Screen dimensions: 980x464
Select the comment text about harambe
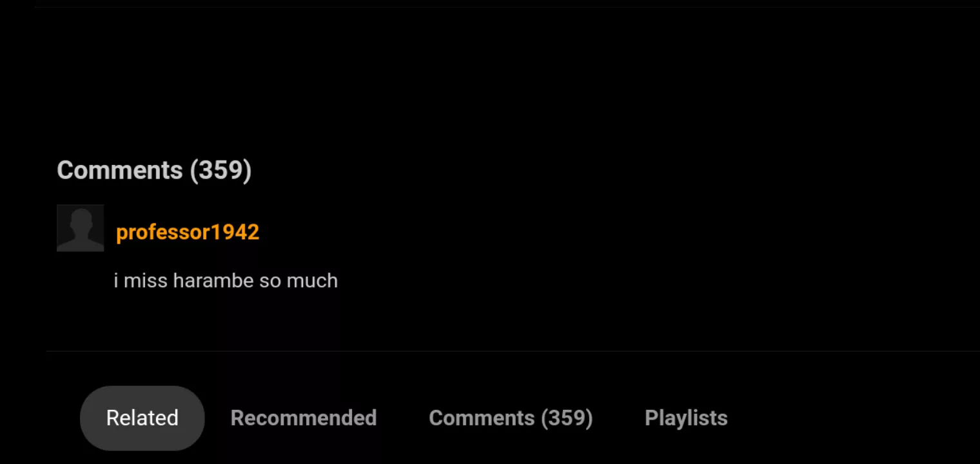click(226, 281)
